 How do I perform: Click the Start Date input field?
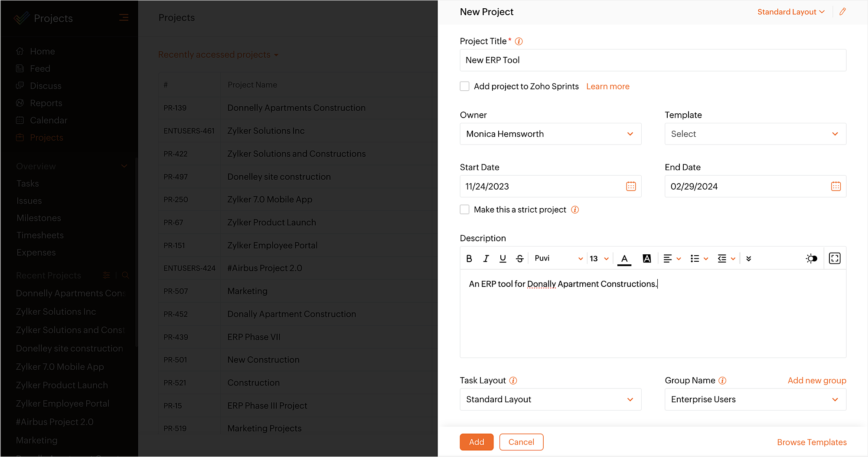pos(550,186)
